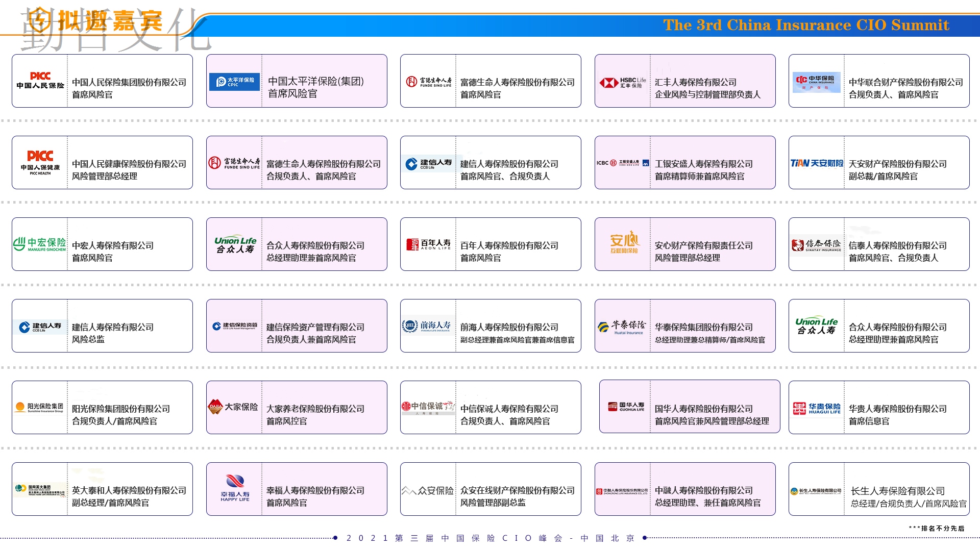This screenshot has width=980, height=551.
Task: Select the text "百年人寿保险股份有限公司"
Action: coord(509,245)
